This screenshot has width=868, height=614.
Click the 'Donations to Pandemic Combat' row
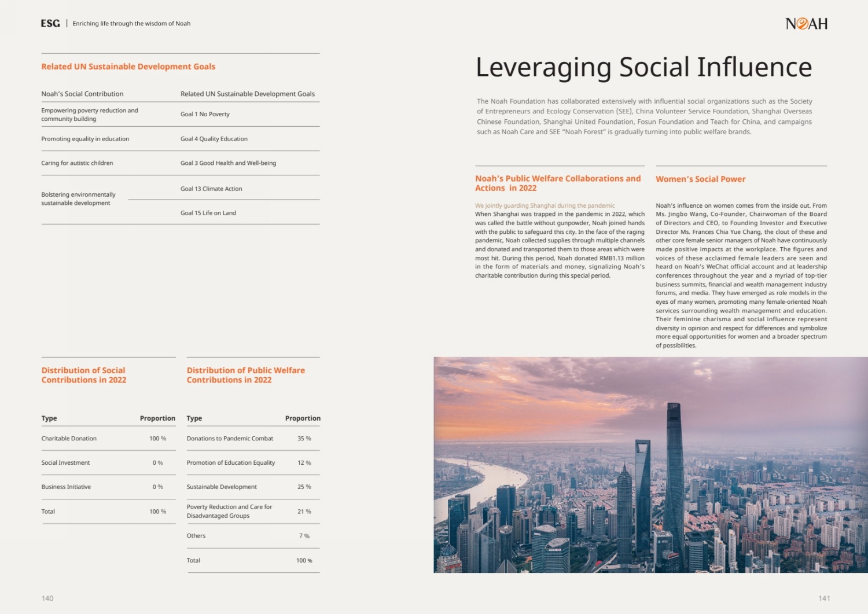point(230,439)
